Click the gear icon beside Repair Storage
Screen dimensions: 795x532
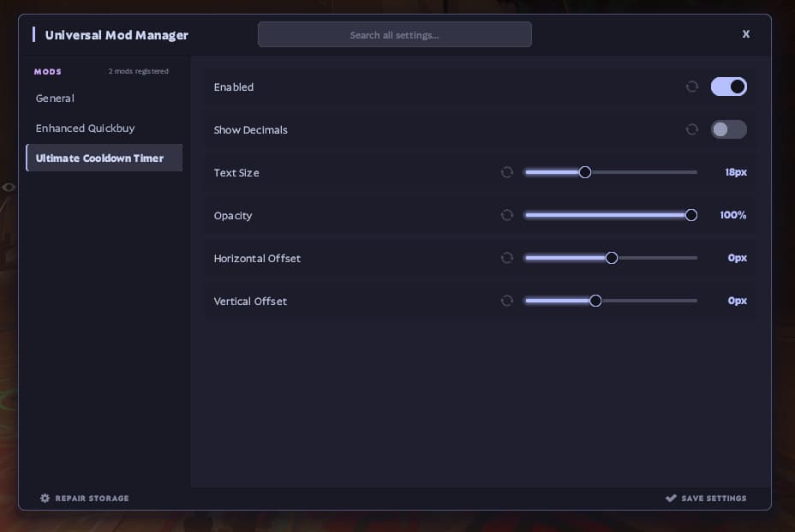pos(45,498)
